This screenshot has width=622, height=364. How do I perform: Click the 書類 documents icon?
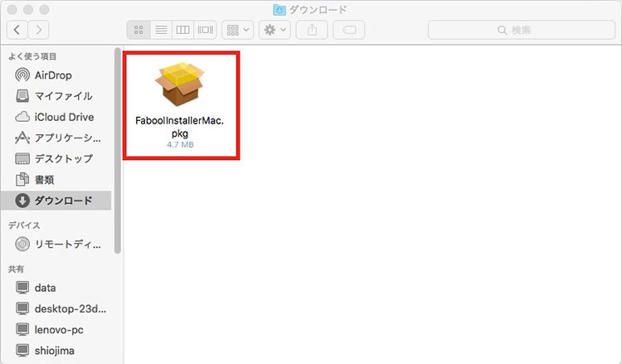point(22,180)
